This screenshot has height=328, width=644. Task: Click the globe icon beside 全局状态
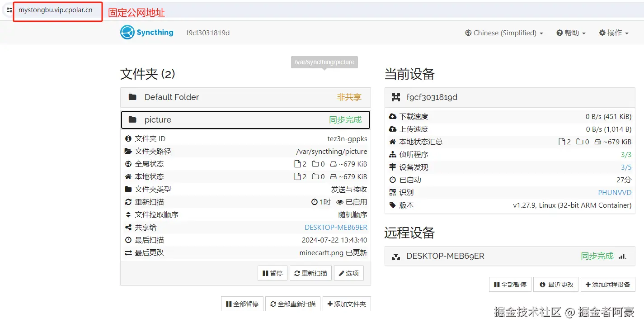(128, 164)
